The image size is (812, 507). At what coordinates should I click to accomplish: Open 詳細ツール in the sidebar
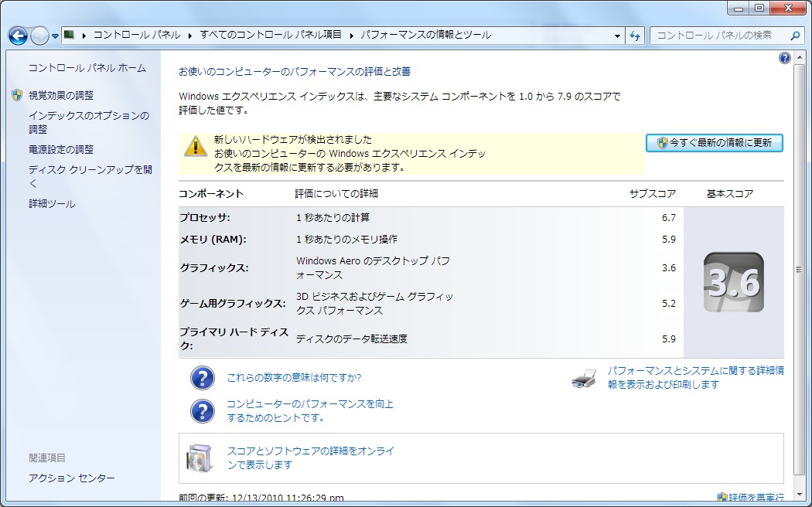click(52, 204)
